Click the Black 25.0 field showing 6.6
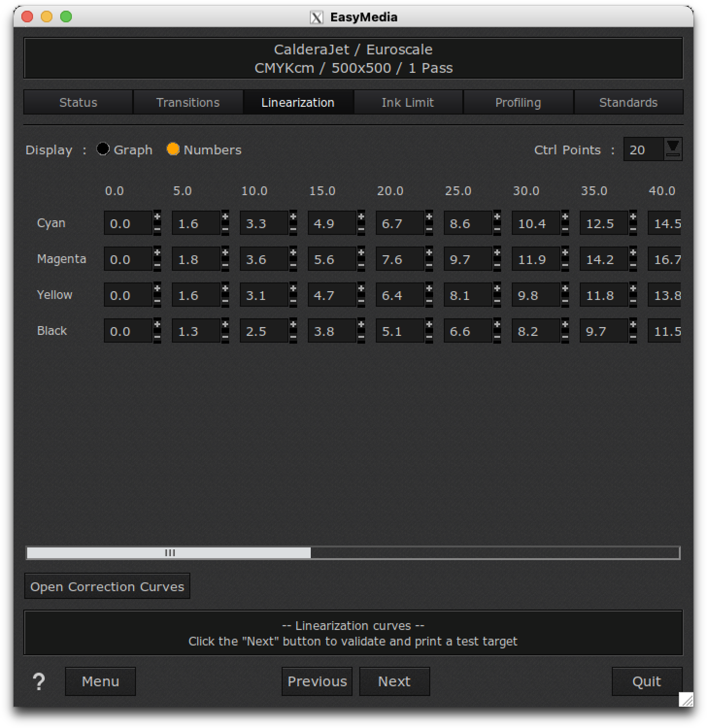The height and width of the screenshot is (728, 707). pyautogui.click(x=468, y=331)
